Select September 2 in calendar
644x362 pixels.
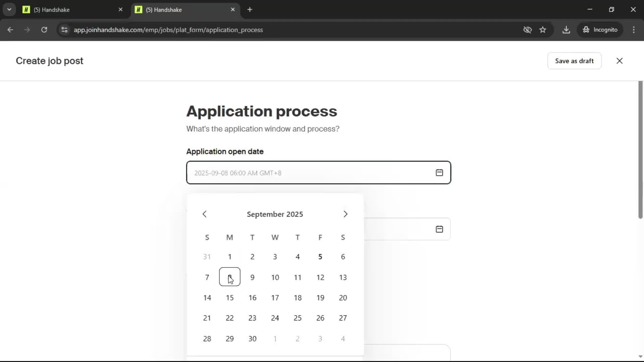tap(252, 257)
